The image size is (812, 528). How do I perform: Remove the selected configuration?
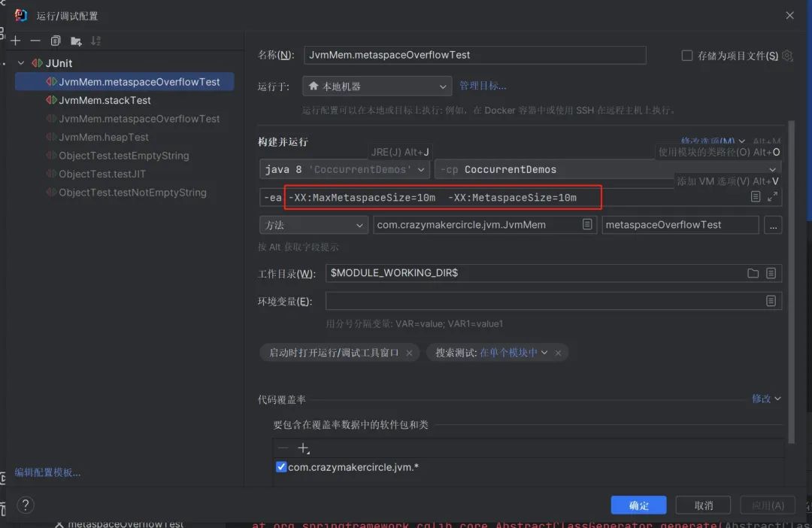point(34,40)
